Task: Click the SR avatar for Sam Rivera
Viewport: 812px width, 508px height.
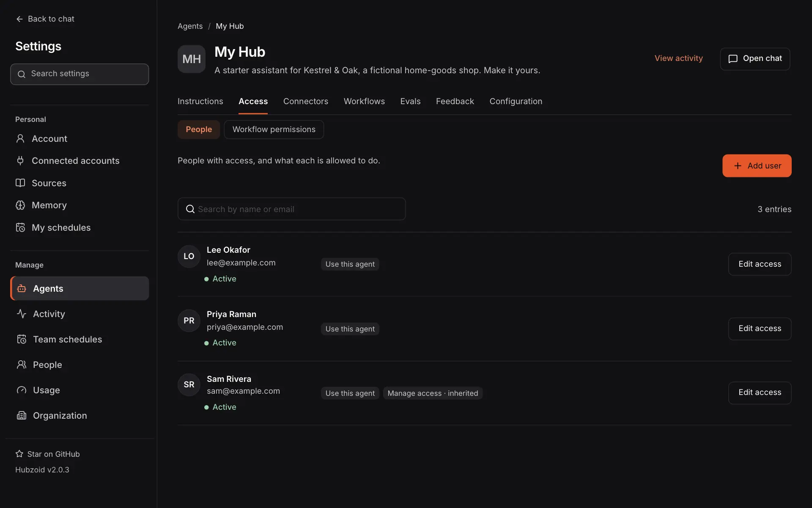Action: (189, 385)
